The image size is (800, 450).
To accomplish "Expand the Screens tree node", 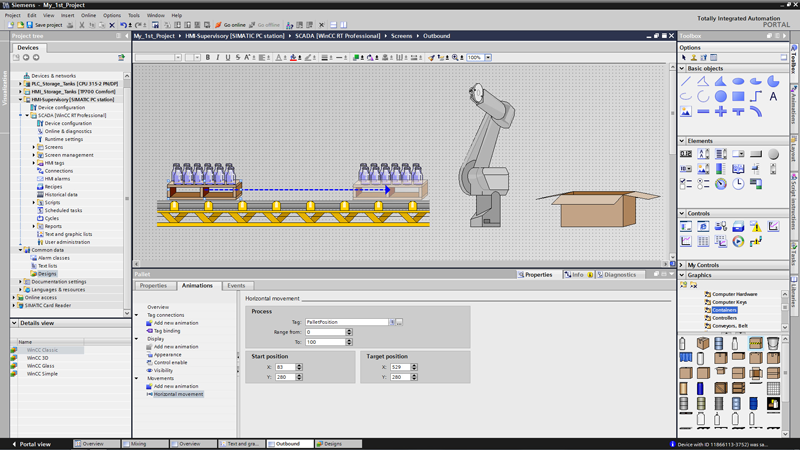I will click(x=34, y=147).
